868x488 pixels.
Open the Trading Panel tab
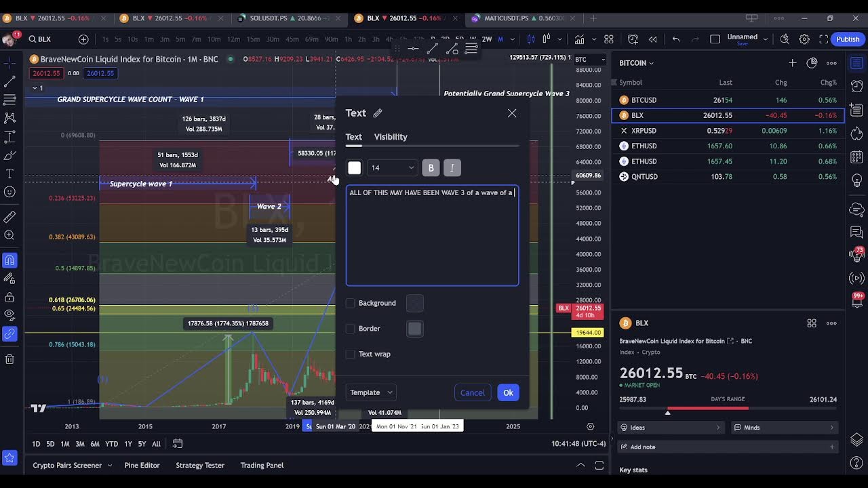pos(262,465)
